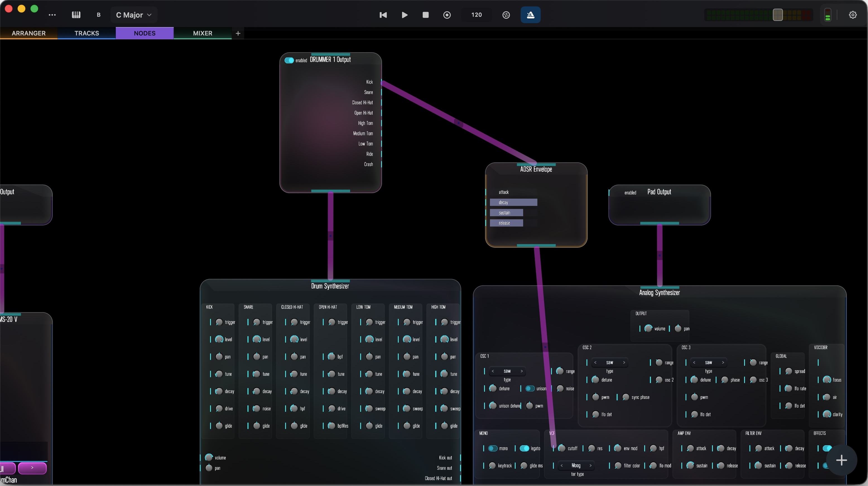Toggle the legato switch
Viewport: 868px width, 486px height.
click(x=524, y=448)
